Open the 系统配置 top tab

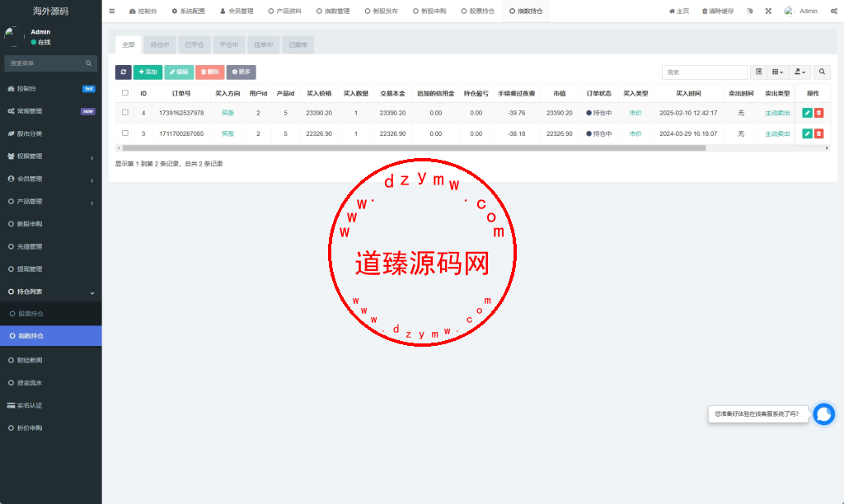(x=189, y=12)
